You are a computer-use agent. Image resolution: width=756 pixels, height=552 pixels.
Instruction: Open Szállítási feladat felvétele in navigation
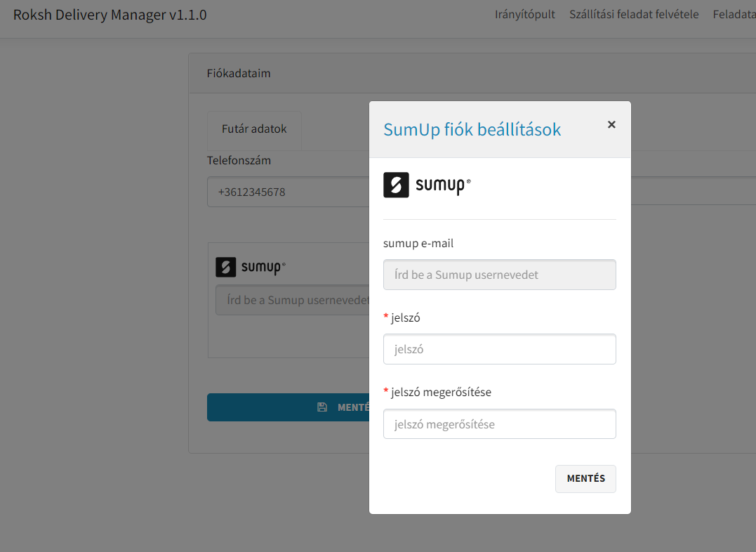pos(634,15)
